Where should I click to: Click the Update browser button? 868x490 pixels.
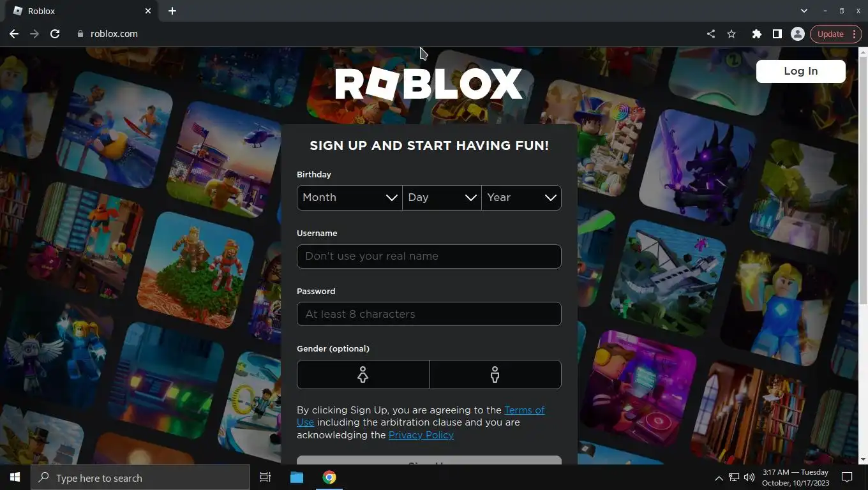click(836, 34)
